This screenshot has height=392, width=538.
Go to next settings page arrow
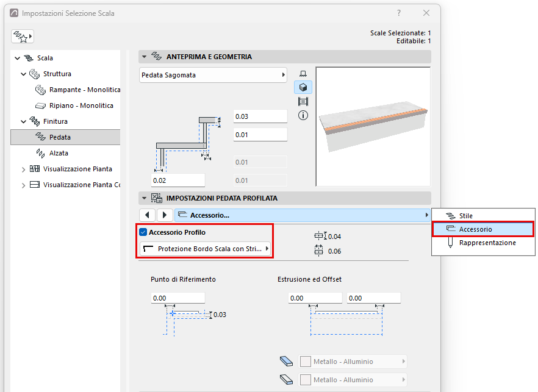click(x=165, y=215)
